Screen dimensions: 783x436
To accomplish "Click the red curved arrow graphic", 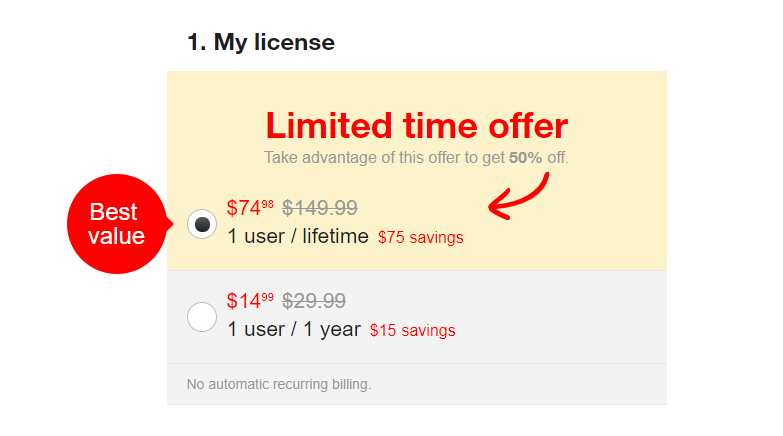I will pos(518,196).
